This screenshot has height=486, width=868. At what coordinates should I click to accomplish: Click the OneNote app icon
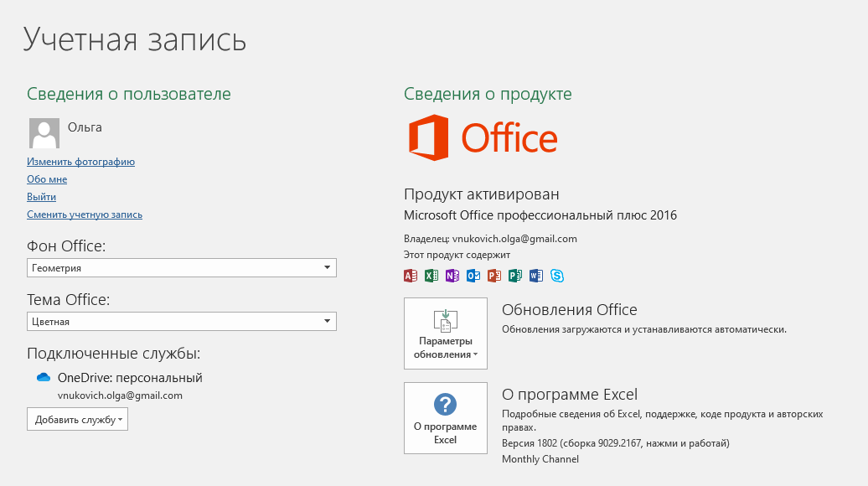click(x=452, y=276)
